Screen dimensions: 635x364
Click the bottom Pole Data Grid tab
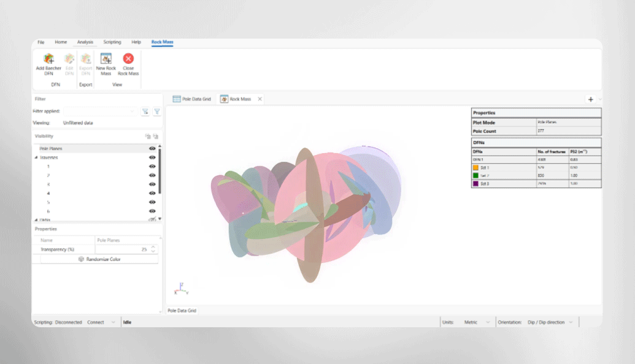(x=182, y=311)
